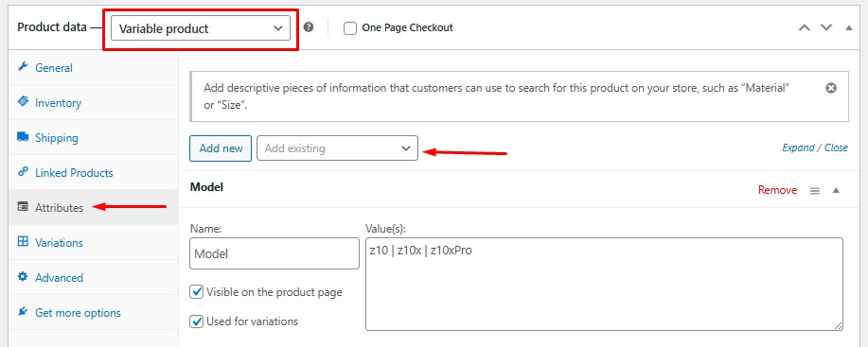The width and height of the screenshot is (868, 347).
Task: Click the Add new attribute button
Action: point(221,148)
